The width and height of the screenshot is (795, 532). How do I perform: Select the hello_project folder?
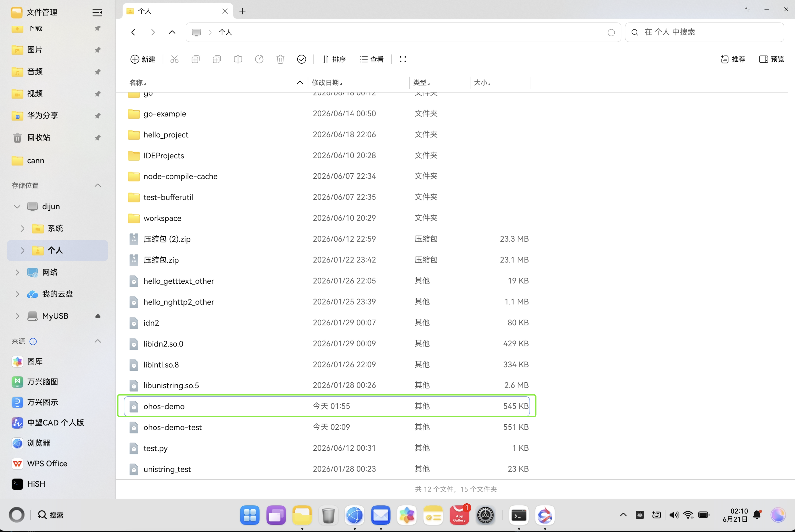click(x=327, y=135)
